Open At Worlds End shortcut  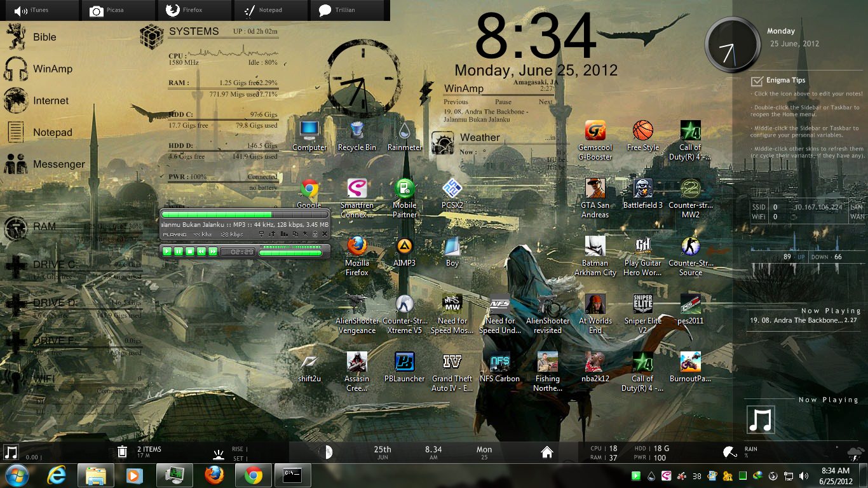point(595,313)
